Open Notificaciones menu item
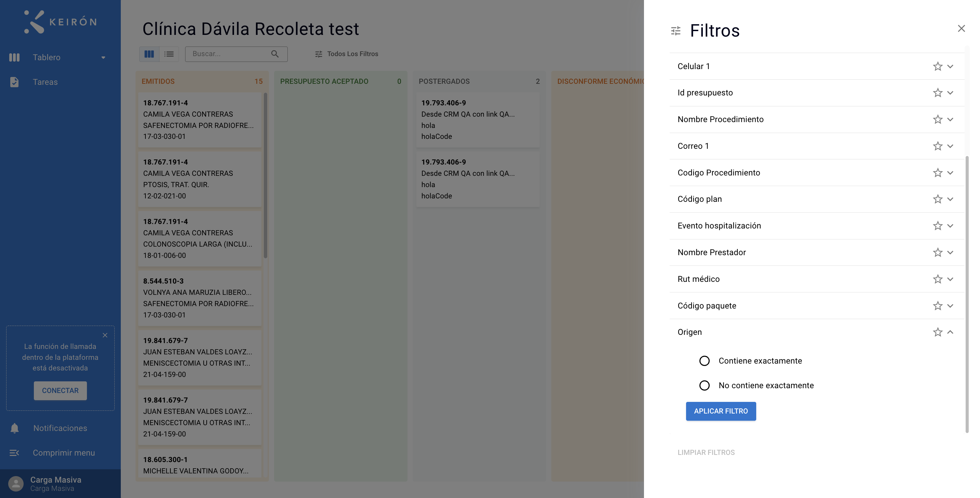The image size is (980, 498). tap(60, 429)
